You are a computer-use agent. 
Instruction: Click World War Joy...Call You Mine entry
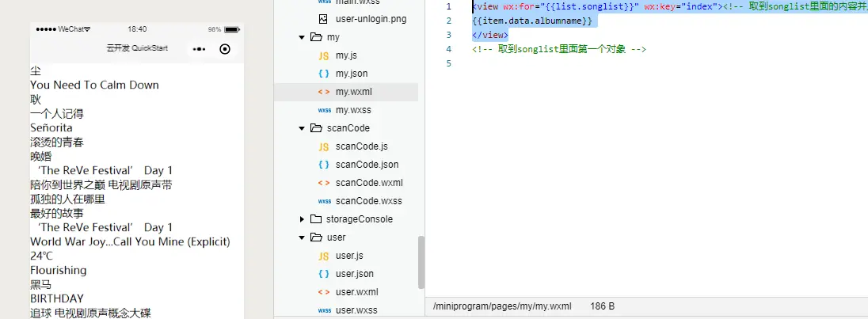130,241
